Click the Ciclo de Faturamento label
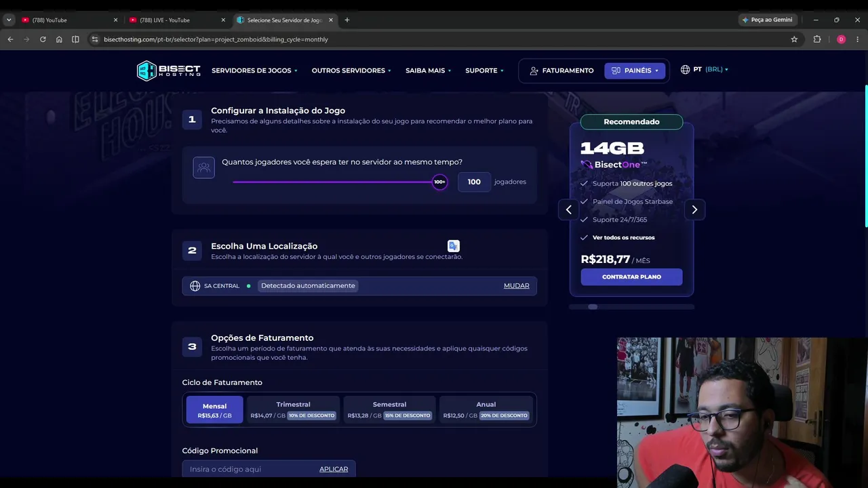The height and width of the screenshot is (488, 868). pyautogui.click(x=222, y=382)
